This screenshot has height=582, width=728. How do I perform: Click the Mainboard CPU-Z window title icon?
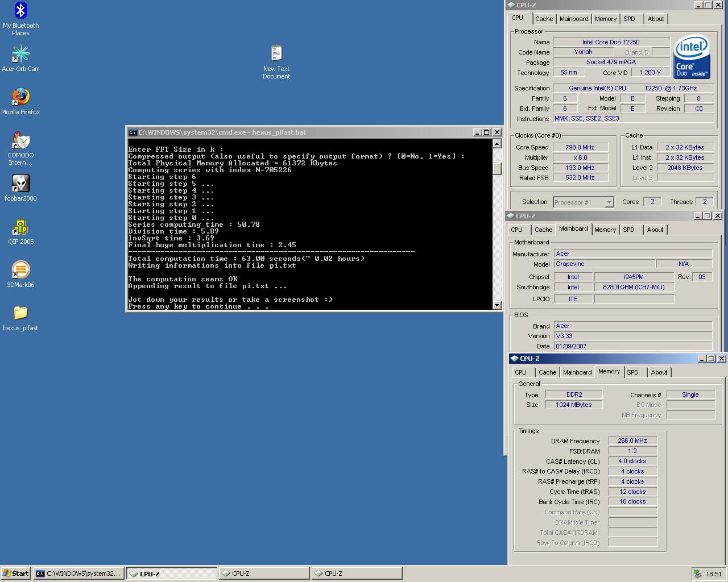tap(511, 216)
